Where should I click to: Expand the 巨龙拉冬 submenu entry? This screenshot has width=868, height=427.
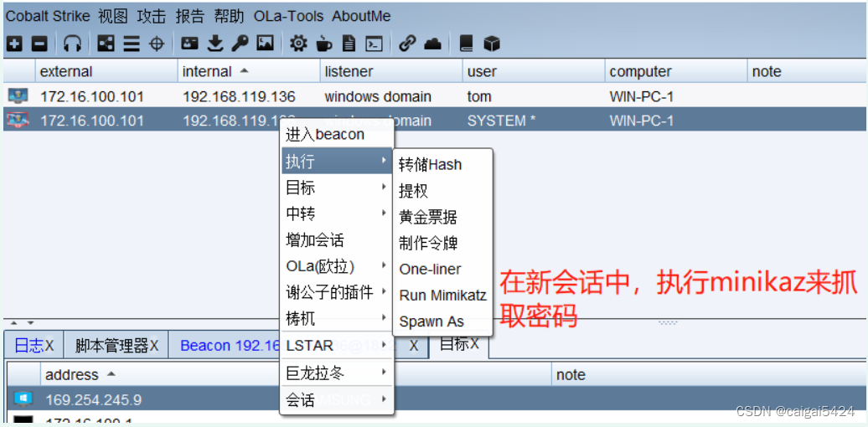click(337, 373)
